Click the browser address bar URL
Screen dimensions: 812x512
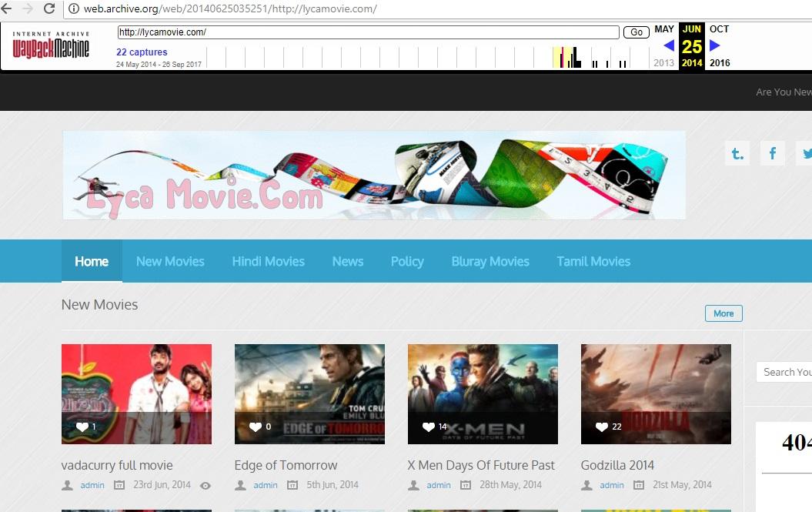[230, 8]
